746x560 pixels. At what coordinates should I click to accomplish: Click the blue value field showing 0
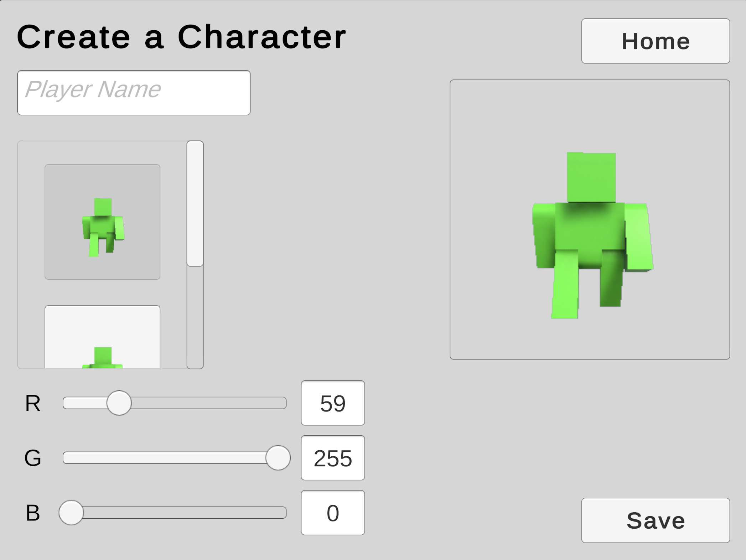(x=333, y=513)
